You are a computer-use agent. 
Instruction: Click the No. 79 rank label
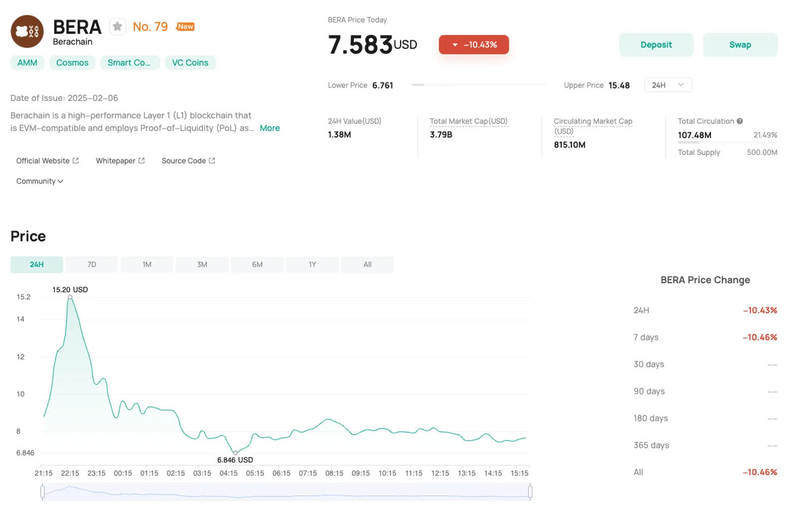[150, 26]
